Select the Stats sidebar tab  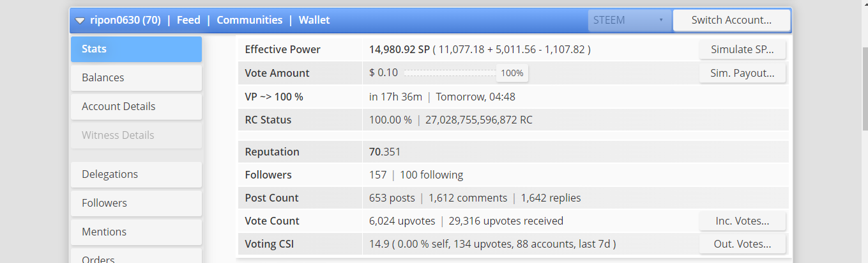[136, 49]
